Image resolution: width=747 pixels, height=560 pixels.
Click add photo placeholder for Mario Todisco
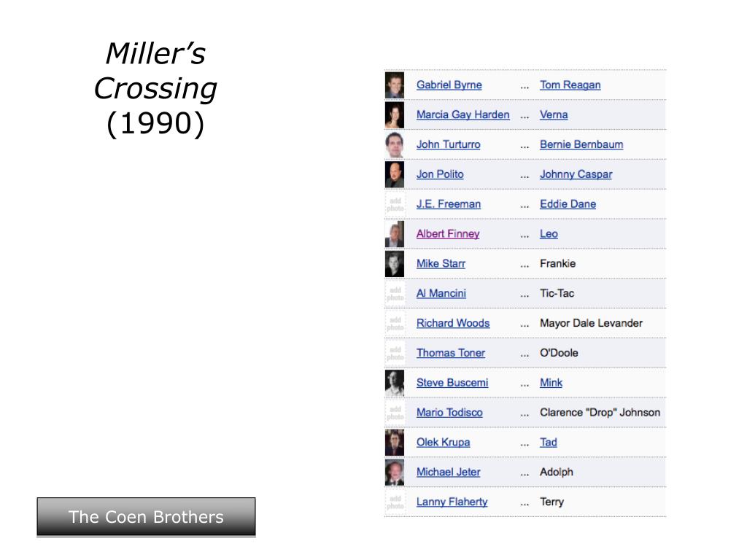(395, 413)
